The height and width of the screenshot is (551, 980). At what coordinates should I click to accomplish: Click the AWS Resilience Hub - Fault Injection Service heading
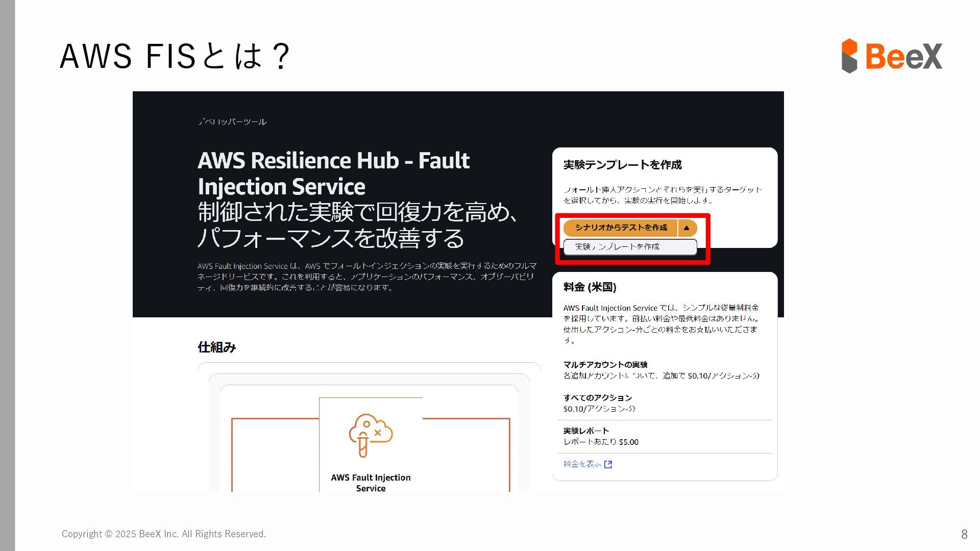(x=333, y=173)
